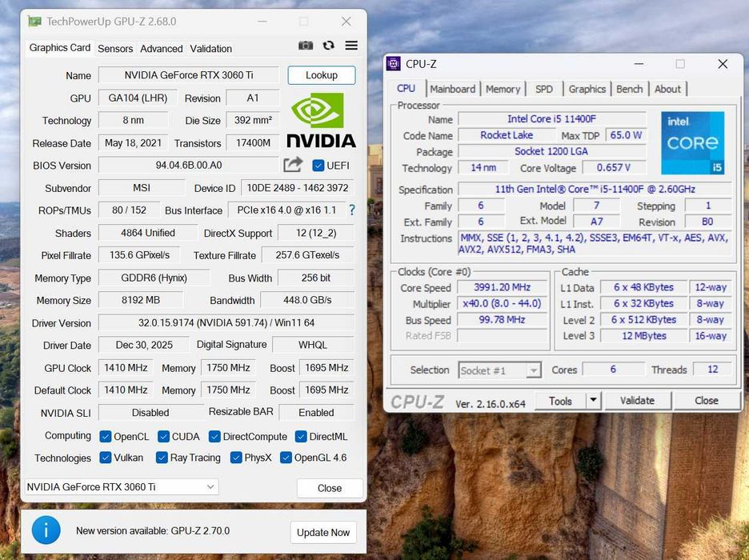The width and height of the screenshot is (749, 560).
Task: Click Update Now for GPU-Z 2.70.0
Action: [x=323, y=532]
